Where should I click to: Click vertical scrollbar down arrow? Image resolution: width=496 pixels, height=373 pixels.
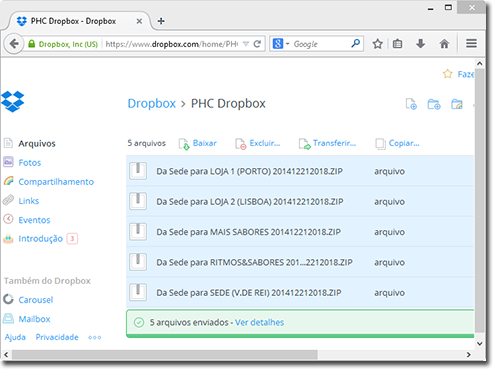click(x=479, y=344)
